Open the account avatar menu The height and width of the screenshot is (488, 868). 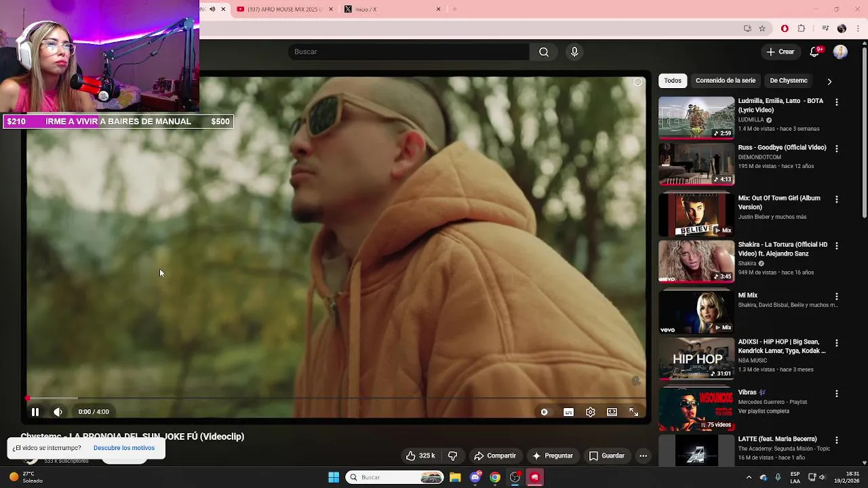pyautogui.click(x=841, y=52)
